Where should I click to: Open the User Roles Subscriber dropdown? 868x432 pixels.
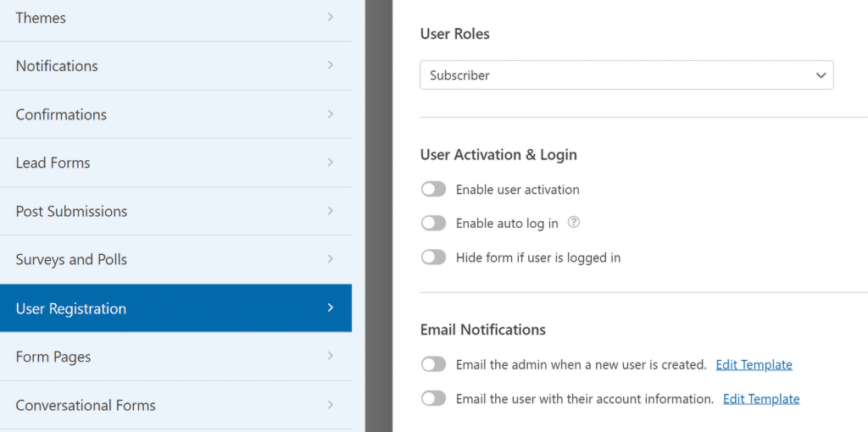(626, 75)
